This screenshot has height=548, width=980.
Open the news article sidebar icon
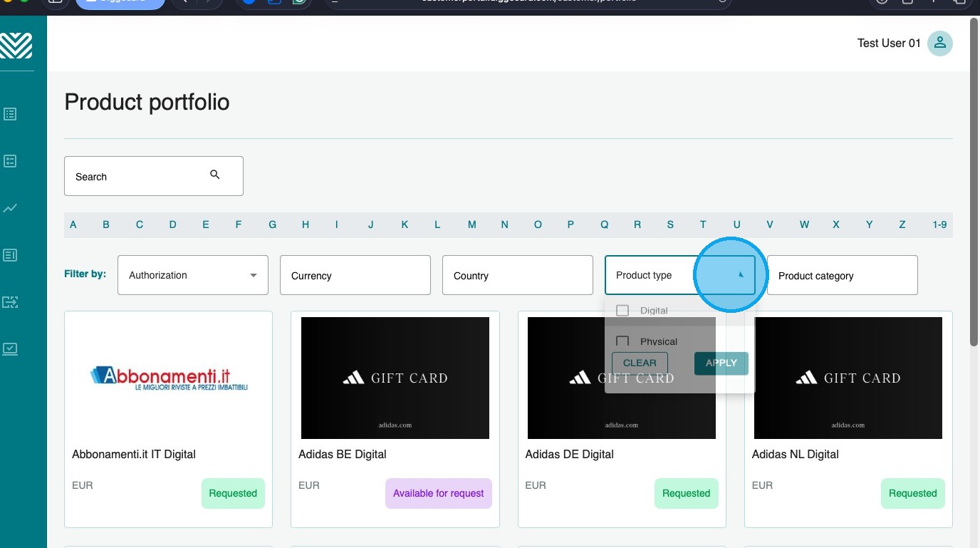point(10,255)
